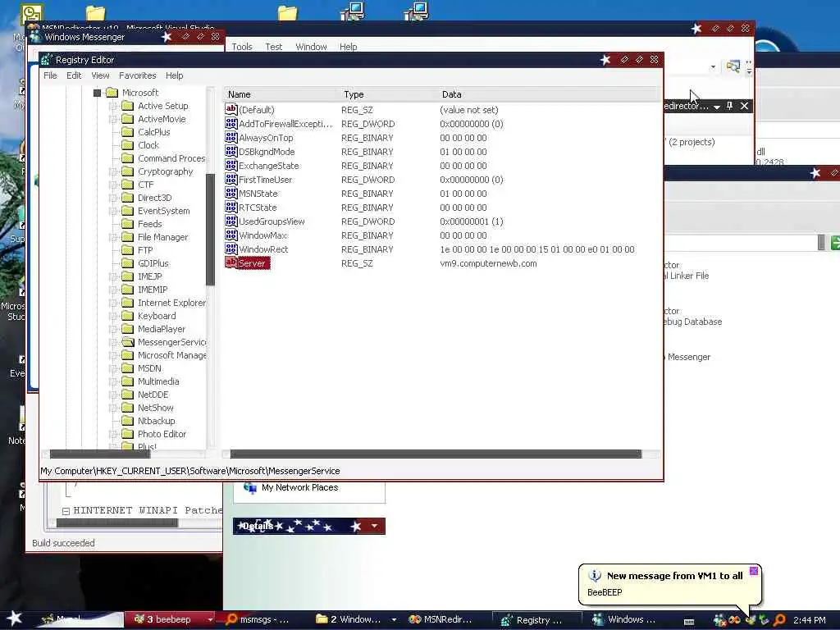The image size is (840, 630).
Task: Click the values pane horizontal scrollbar
Action: coord(436,454)
